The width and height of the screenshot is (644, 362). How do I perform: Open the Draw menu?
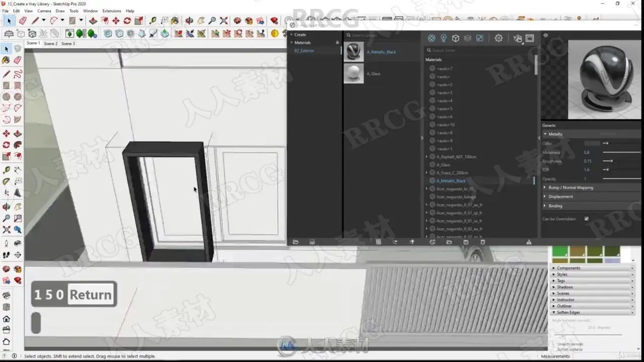click(x=60, y=11)
